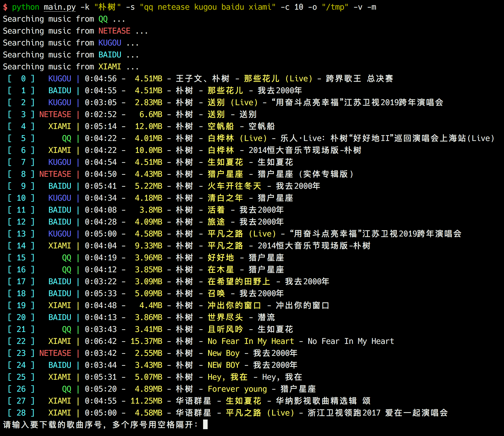Click '好好地' song title in row 15
504x436 pixels.
(x=221, y=258)
